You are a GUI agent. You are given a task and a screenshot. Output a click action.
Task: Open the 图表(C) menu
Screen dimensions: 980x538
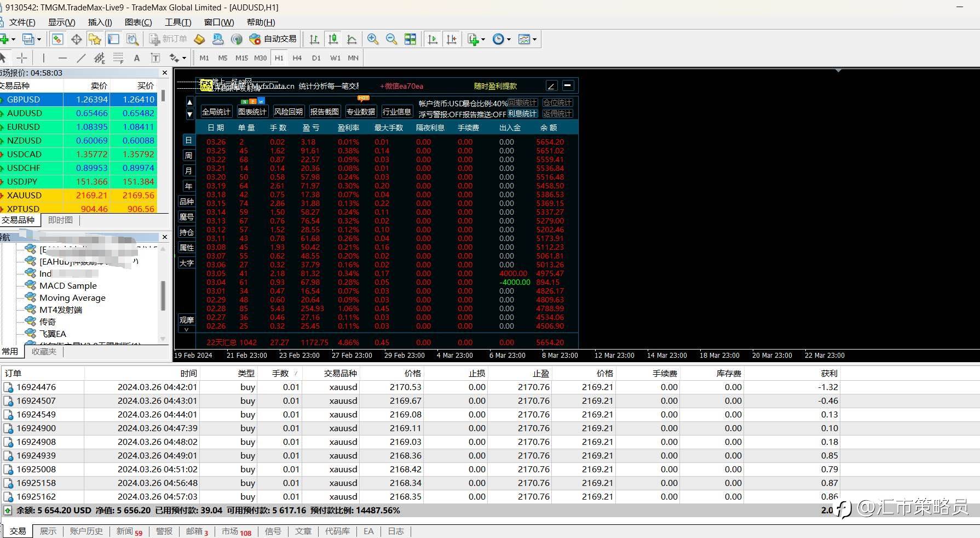138,22
